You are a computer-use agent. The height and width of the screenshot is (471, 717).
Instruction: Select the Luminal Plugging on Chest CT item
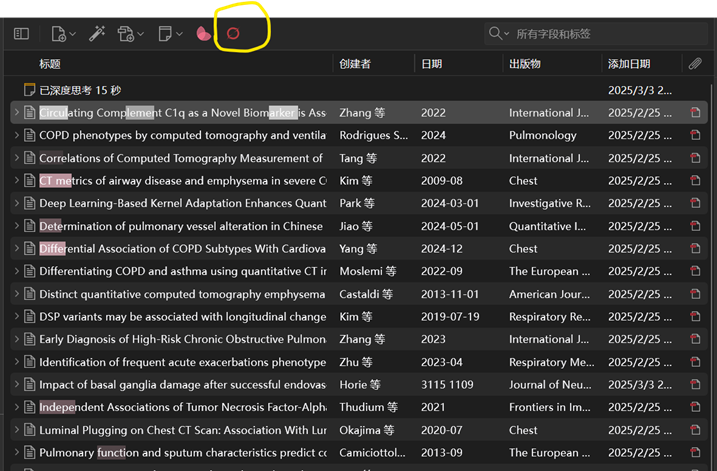[180, 430]
